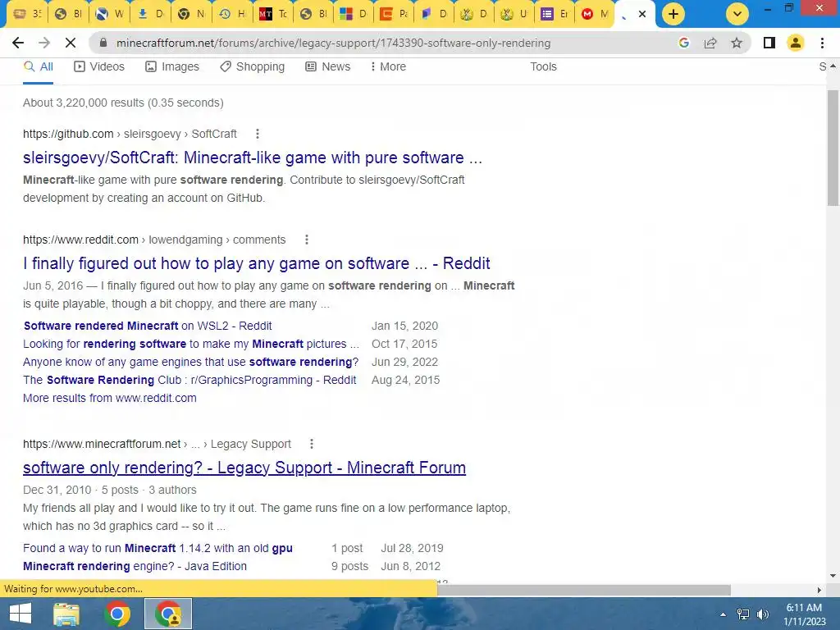Switch to the purple list-icon tab
This screenshot has width=840, height=630.
coord(554,14)
